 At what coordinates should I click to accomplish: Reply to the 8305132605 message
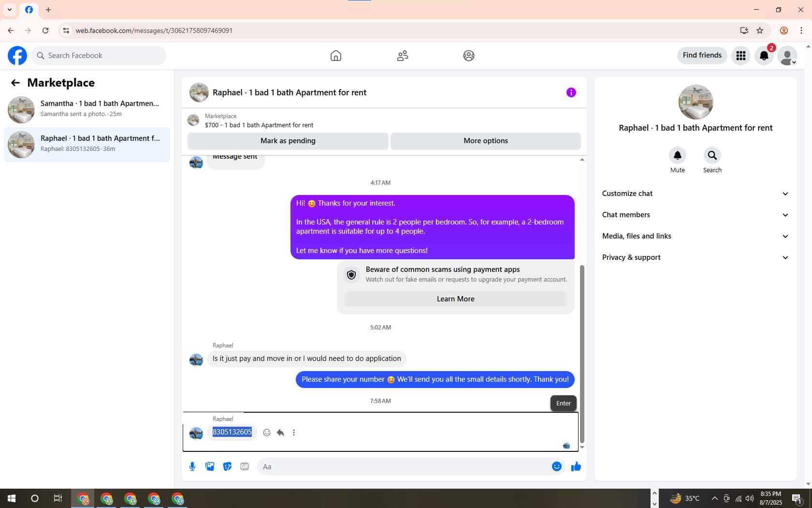pyautogui.click(x=280, y=433)
